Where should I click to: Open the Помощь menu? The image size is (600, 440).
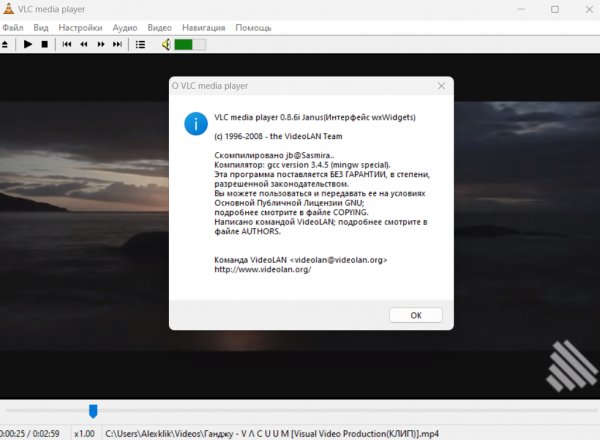pyautogui.click(x=253, y=28)
